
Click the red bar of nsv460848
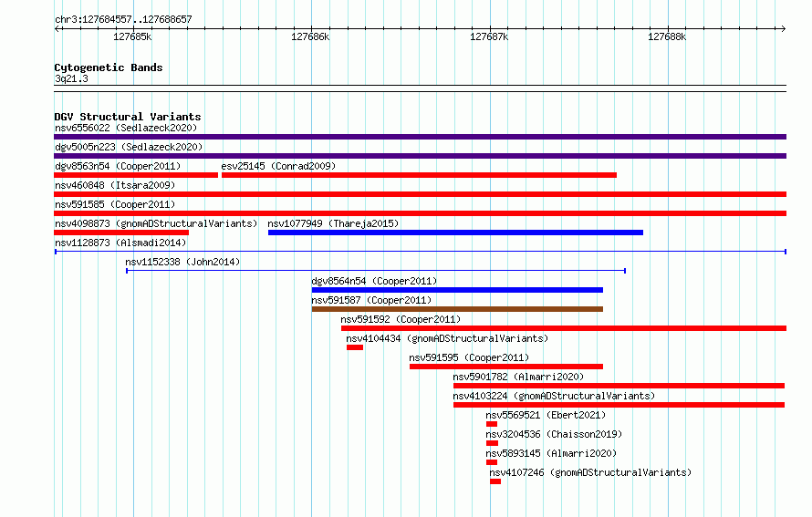[x=420, y=194]
